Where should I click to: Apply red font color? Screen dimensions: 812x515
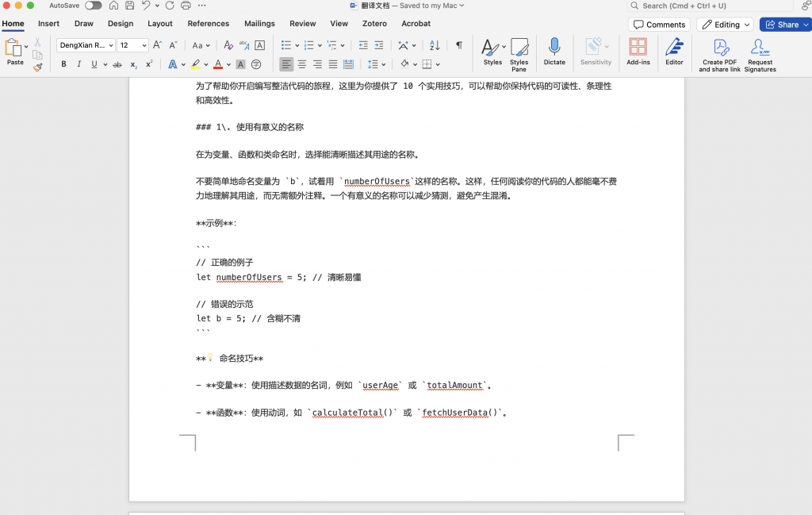pos(218,64)
